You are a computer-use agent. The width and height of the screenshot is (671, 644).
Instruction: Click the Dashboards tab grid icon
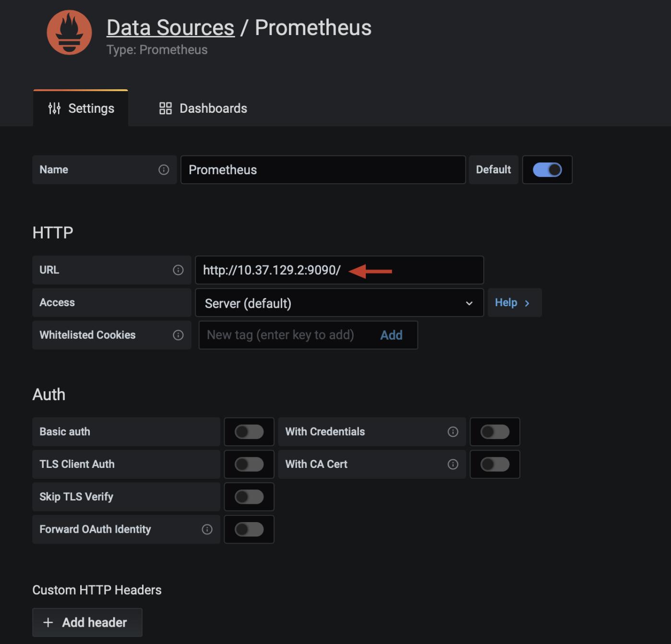pyautogui.click(x=166, y=108)
